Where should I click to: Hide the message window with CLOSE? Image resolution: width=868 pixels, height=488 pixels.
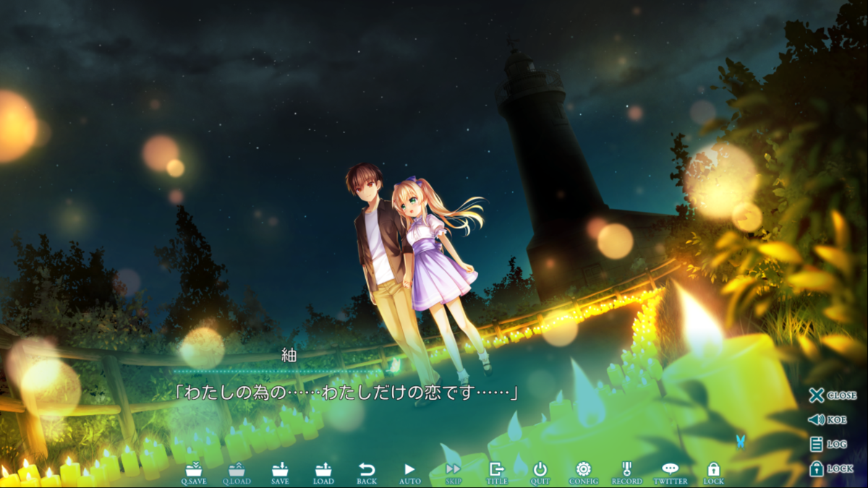click(x=833, y=395)
